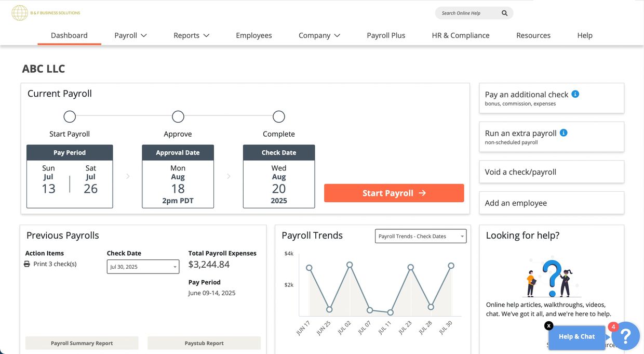
Task: Open the Payroll Summary Report
Action: 82,343
